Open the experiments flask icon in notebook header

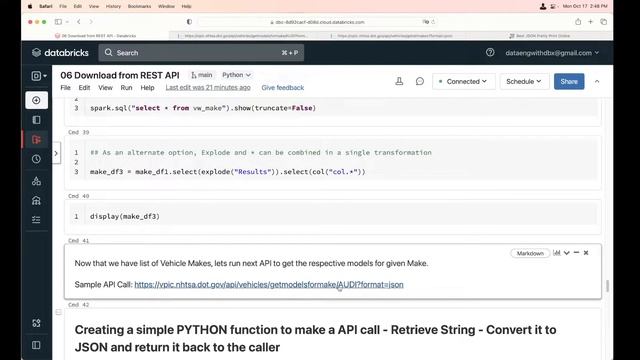click(399, 81)
